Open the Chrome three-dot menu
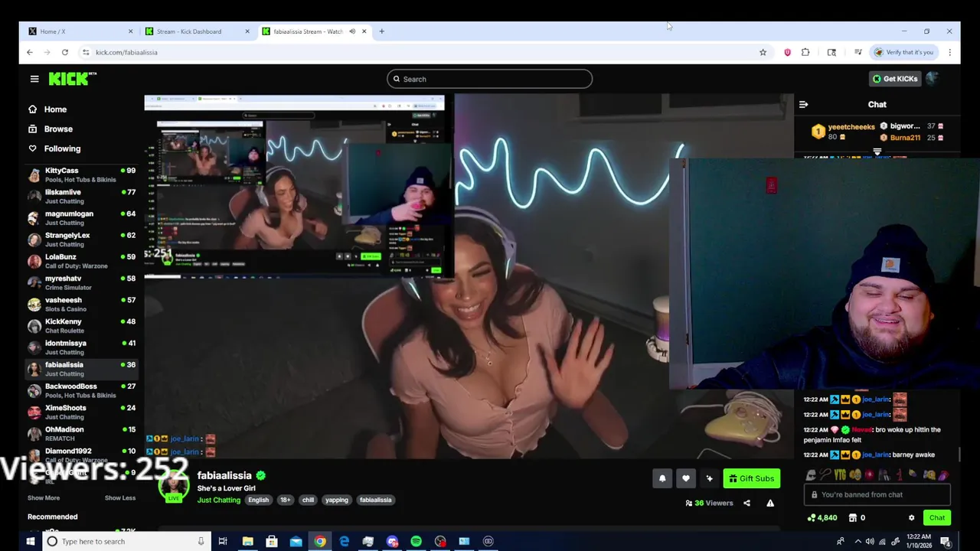 pyautogui.click(x=949, y=52)
